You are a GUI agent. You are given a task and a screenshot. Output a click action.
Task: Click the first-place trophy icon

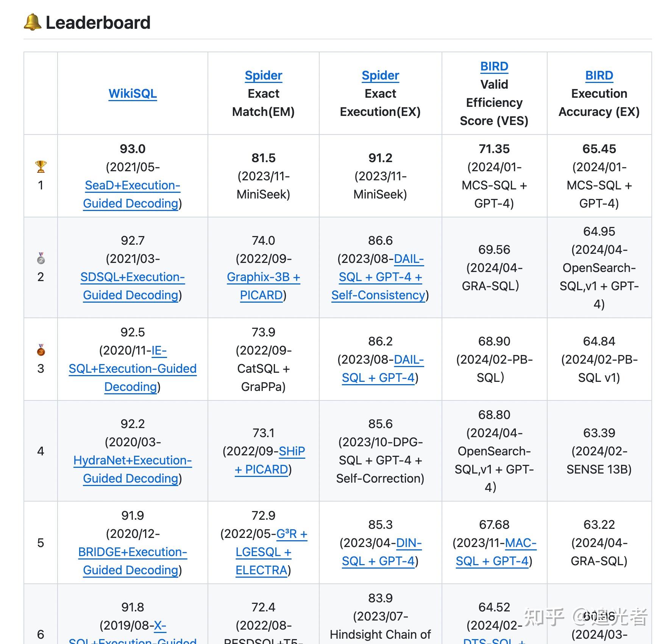[41, 166]
